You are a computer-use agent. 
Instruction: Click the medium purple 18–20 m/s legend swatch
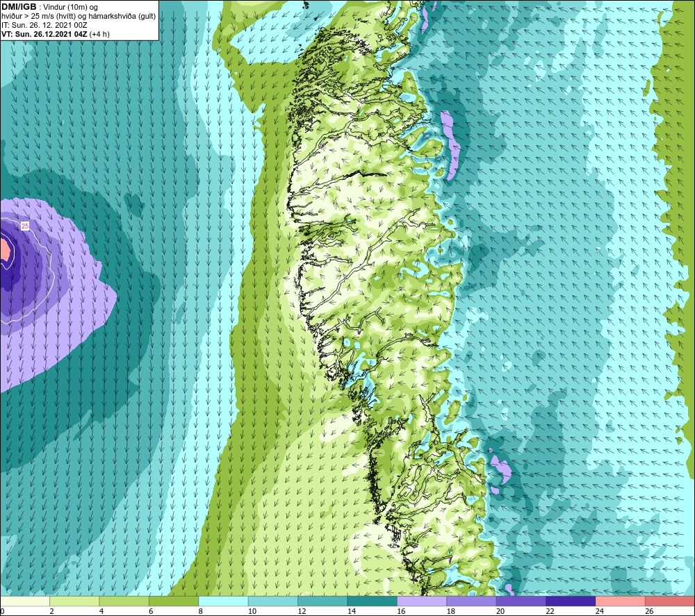(x=472, y=601)
